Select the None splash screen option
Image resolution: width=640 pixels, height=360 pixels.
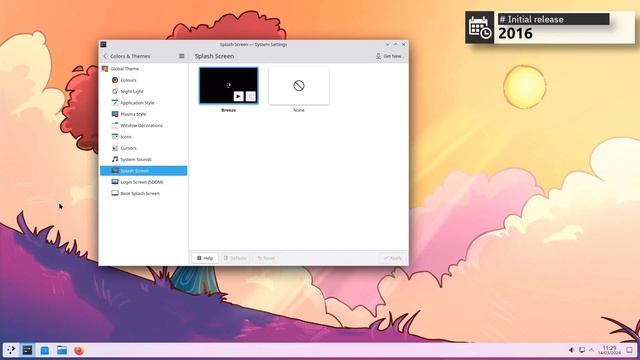299,86
